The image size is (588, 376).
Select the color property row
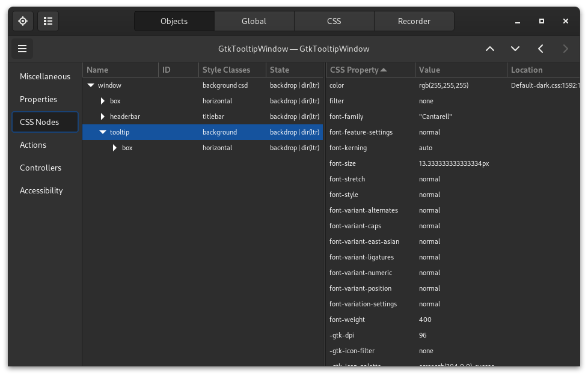(453, 85)
